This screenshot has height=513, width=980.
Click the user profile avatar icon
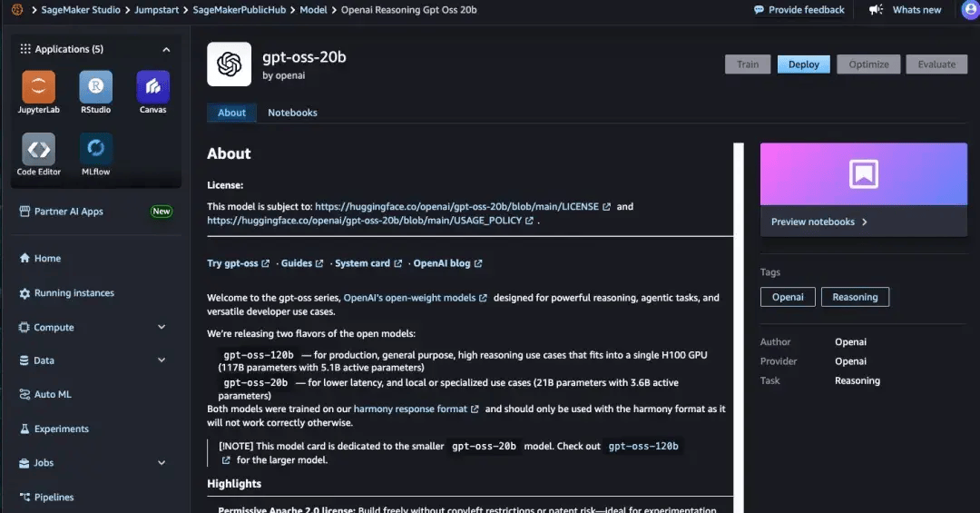click(x=963, y=10)
